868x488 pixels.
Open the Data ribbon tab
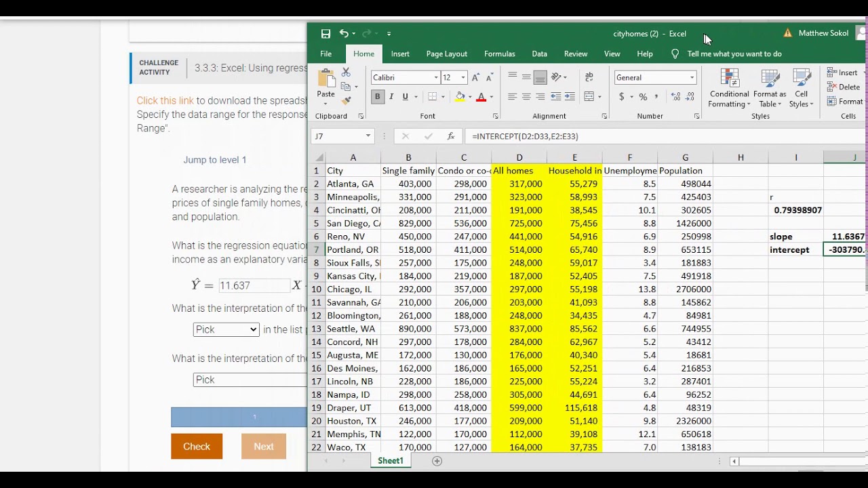(540, 54)
